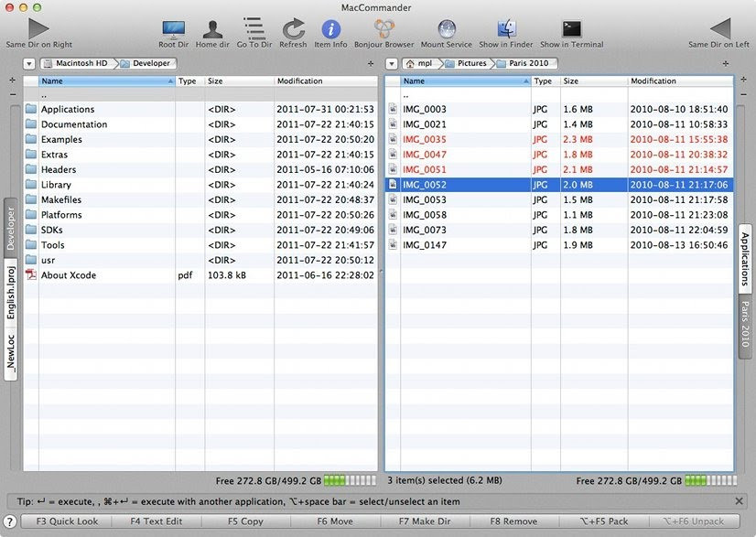Viewport: 756px width, 537px height.
Task: Click the Documentation folder icon
Action: coord(31,124)
